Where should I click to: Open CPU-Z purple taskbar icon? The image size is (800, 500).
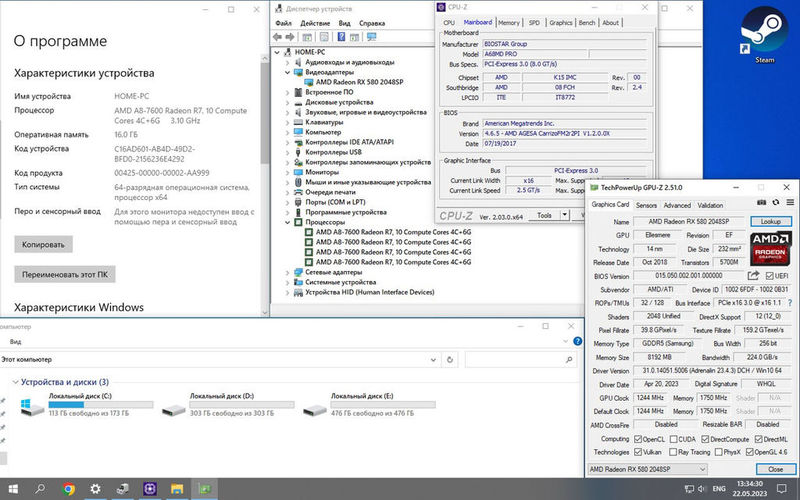pos(149,489)
